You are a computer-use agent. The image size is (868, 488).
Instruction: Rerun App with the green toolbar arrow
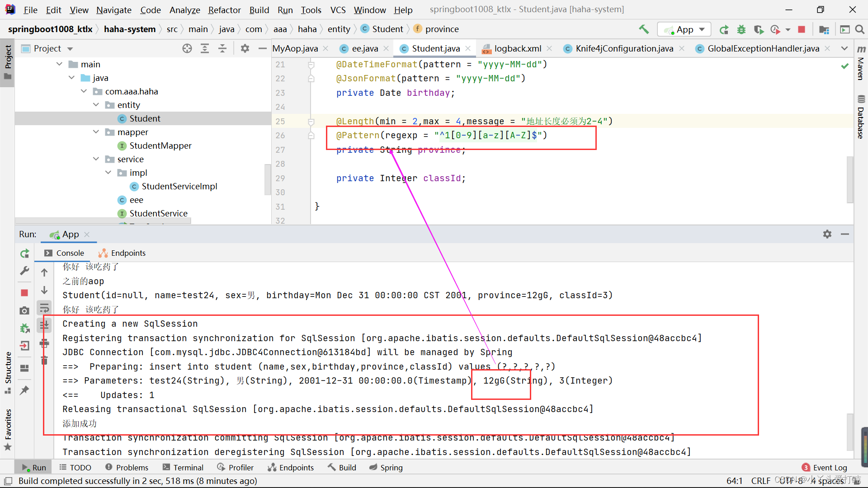724,29
